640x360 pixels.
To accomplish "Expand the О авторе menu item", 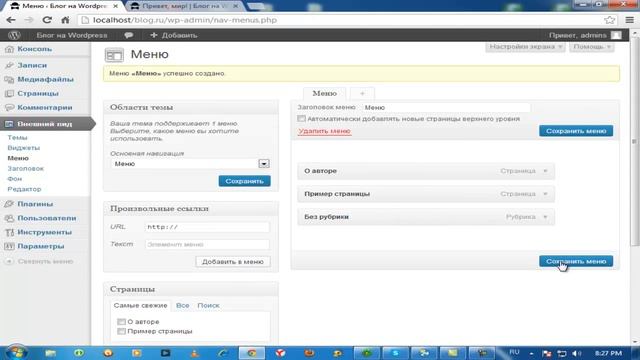I will pos(545,171).
